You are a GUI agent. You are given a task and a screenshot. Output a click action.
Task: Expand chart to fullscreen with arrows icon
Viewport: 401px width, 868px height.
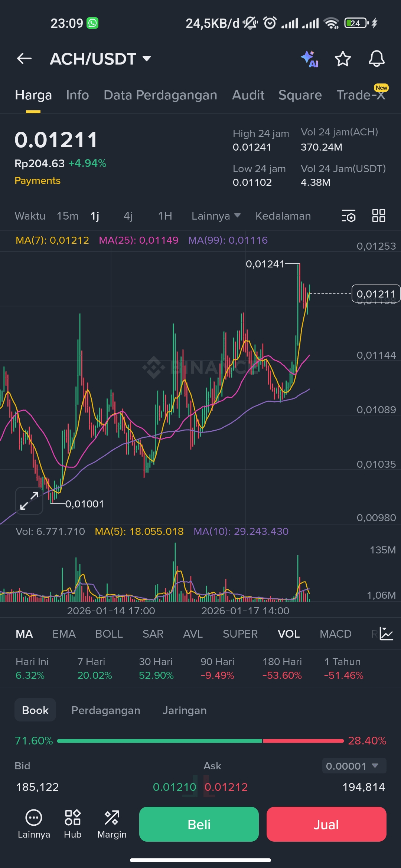click(29, 501)
